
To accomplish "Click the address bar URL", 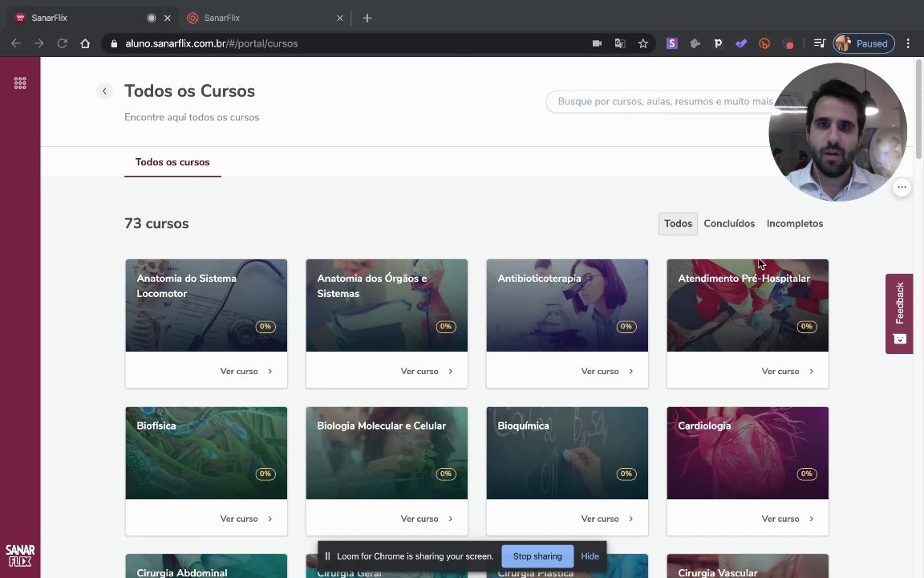I will coord(211,43).
